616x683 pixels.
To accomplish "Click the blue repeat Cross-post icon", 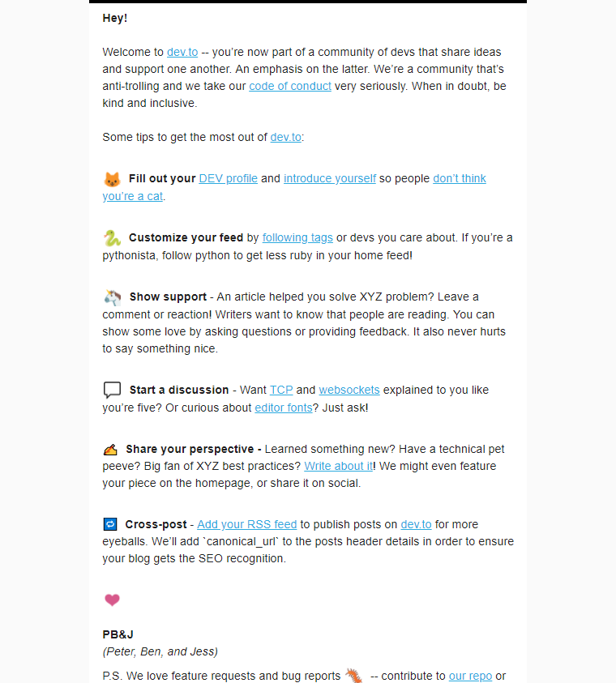I will (x=110, y=524).
